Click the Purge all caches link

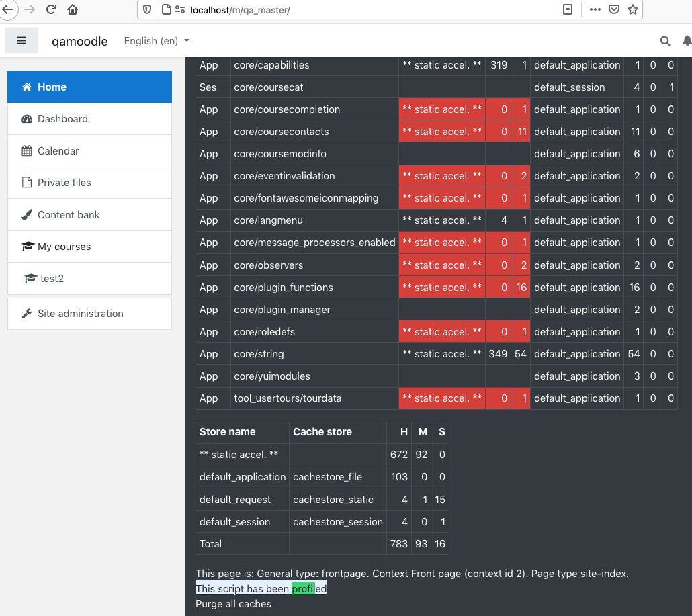pyautogui.click(x=233, y=604)
